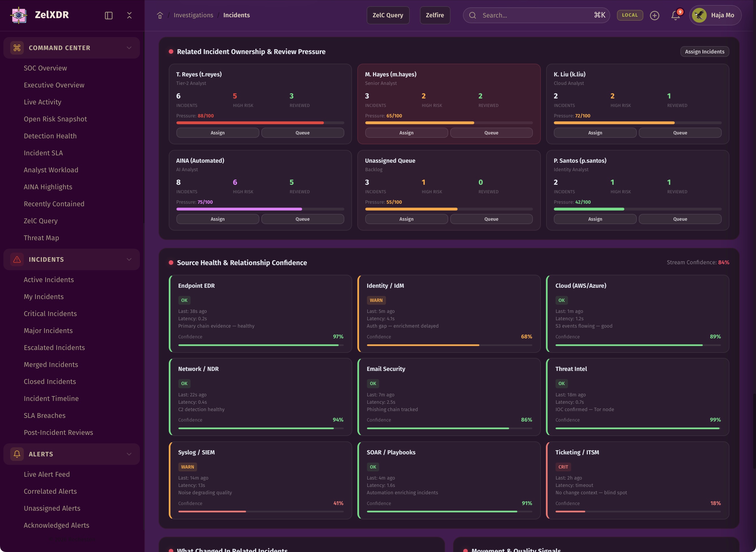Click the Alerts bell section icon
The width and height of the screenshot is (756, 552).
[x=17, y=454]
